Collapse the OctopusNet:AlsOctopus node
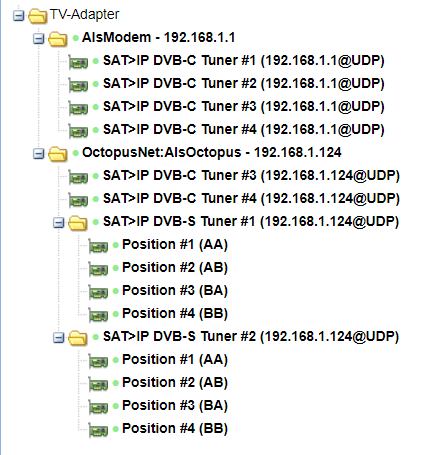Image resolution: width=439 pixels, height=455 pixels. 39,154
